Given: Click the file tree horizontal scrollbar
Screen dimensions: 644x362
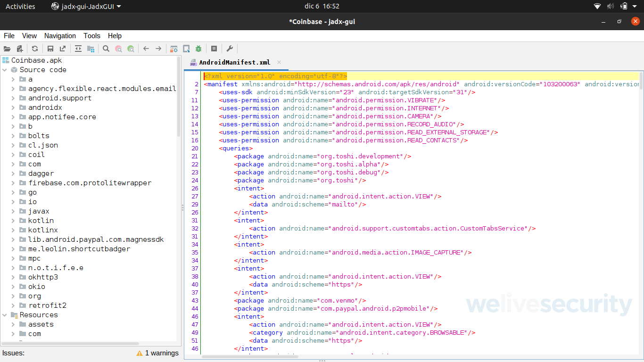Looking at the screenshot, I should pyautogui.click(x=71, y=344).
